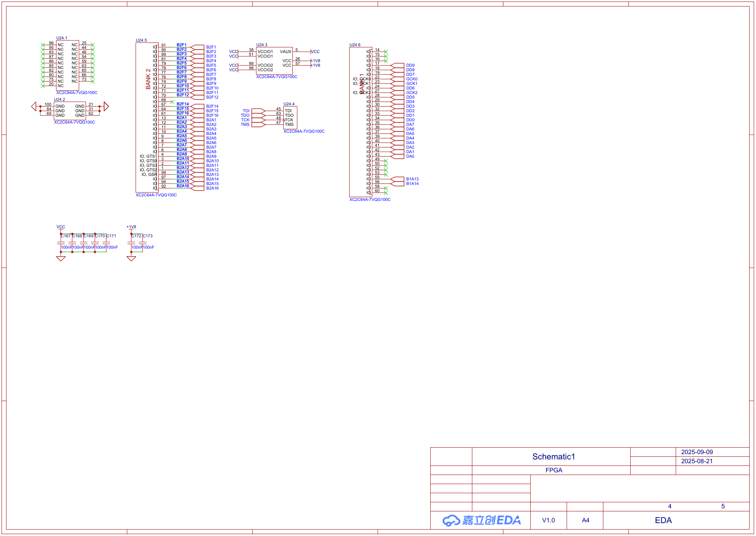Click page count 5 in title block

pos(723,506)
